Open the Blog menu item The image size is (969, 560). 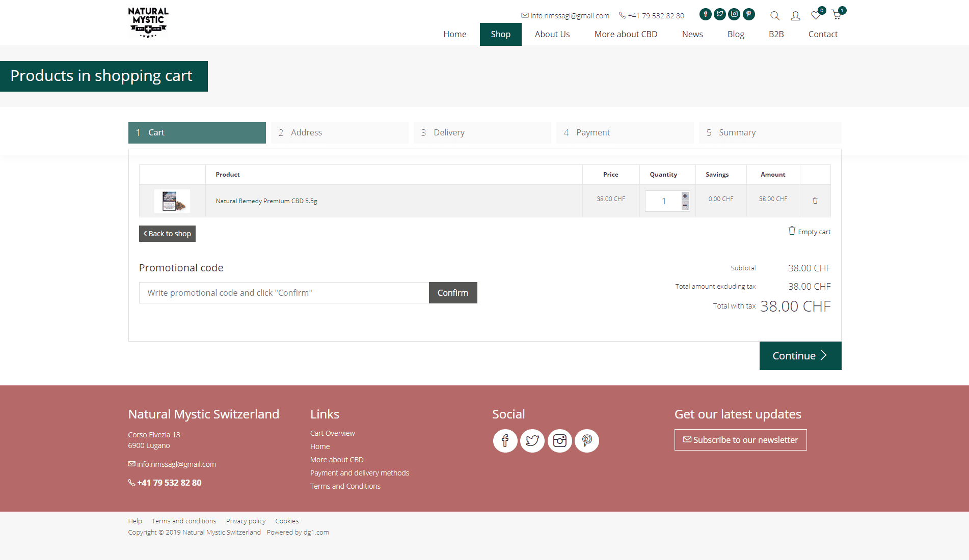point(736,34)
